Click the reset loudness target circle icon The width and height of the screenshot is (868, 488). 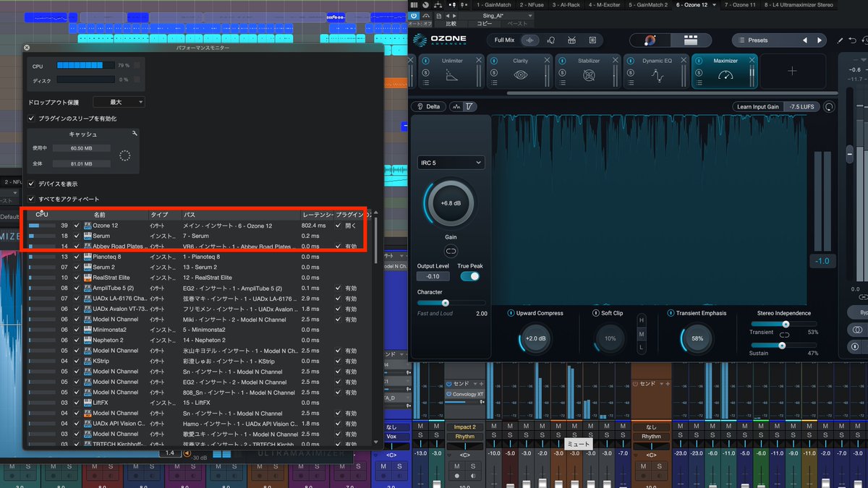click(828, 107)
